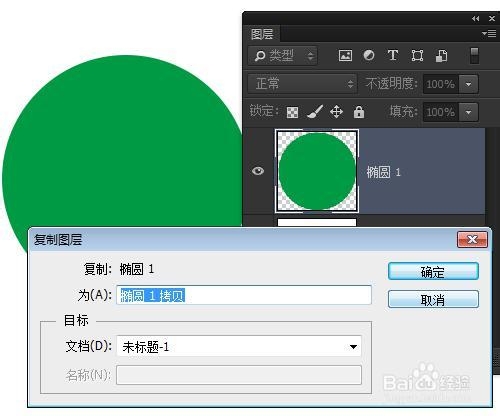The height and width of the screenshot is (416, 500).
Task: Click 取消 to cancel duplicating
Action: pyautogui.click(x=433, y=300)
